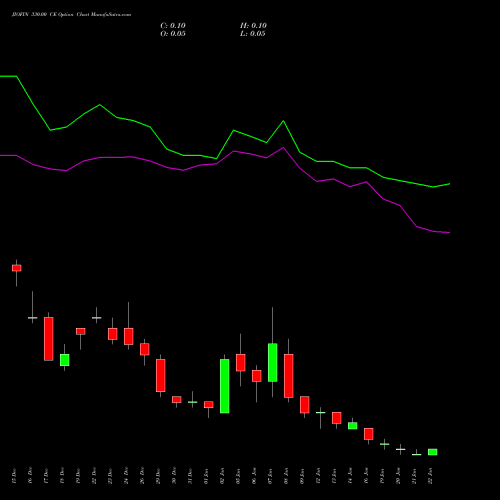Click the '07 Jan' date axis label
The image size is (500, 500).
[270, 476]
